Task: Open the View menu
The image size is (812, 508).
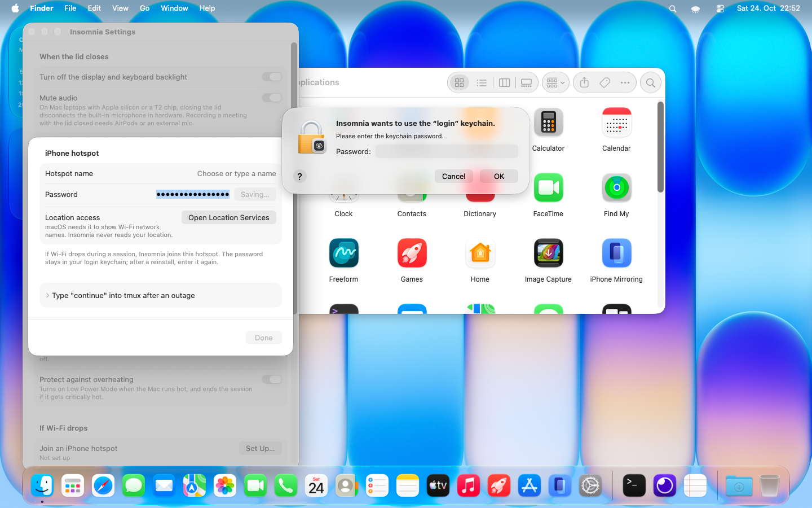Action: tap(120, 8)
